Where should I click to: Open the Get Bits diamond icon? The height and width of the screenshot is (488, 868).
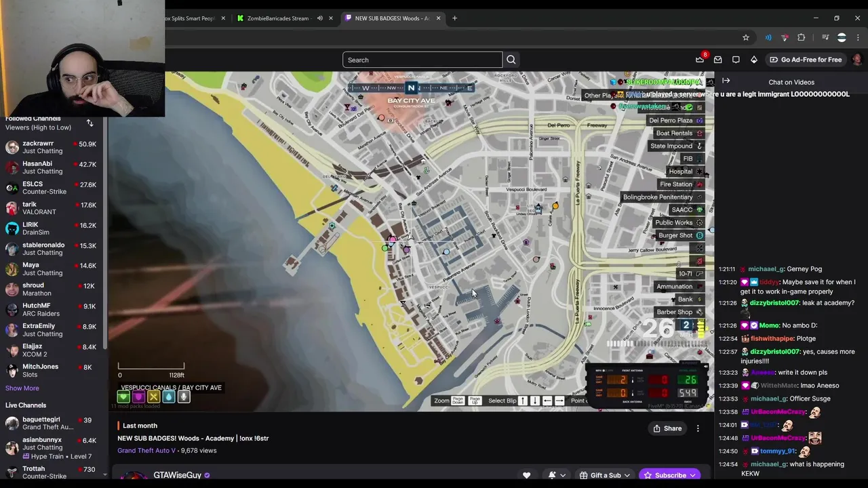pyautogui.click(x=753, y=60)
